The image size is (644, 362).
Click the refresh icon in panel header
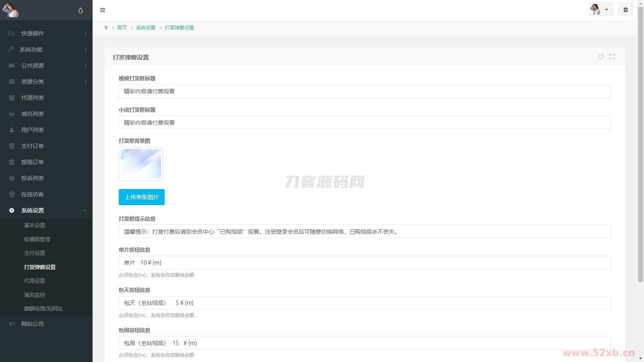click(601, 57)
